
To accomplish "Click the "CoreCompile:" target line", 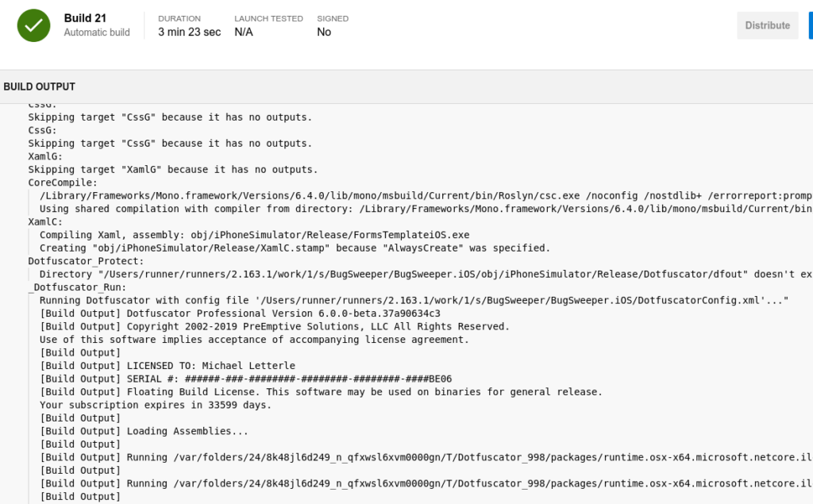I will click(63, 183).
